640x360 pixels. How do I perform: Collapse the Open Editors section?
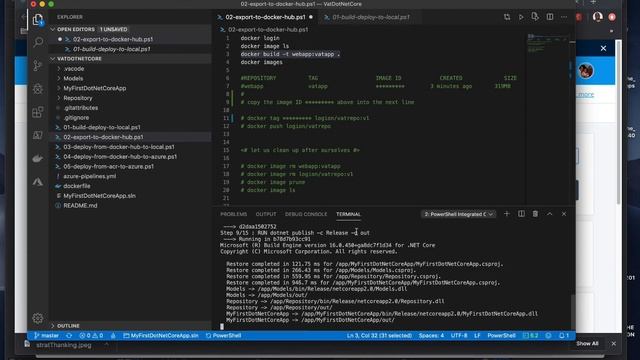coord(52,29)
